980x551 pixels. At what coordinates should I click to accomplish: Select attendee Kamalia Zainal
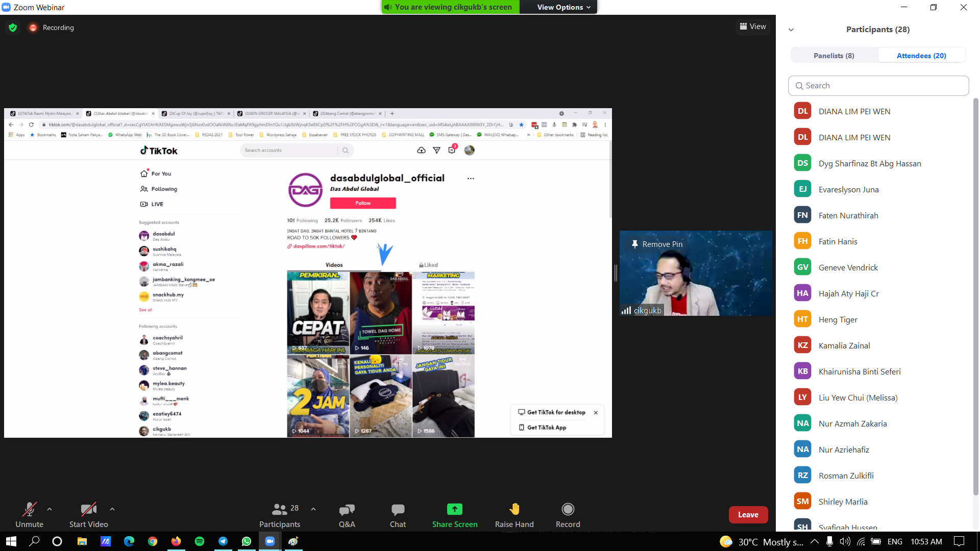point(878,345)
